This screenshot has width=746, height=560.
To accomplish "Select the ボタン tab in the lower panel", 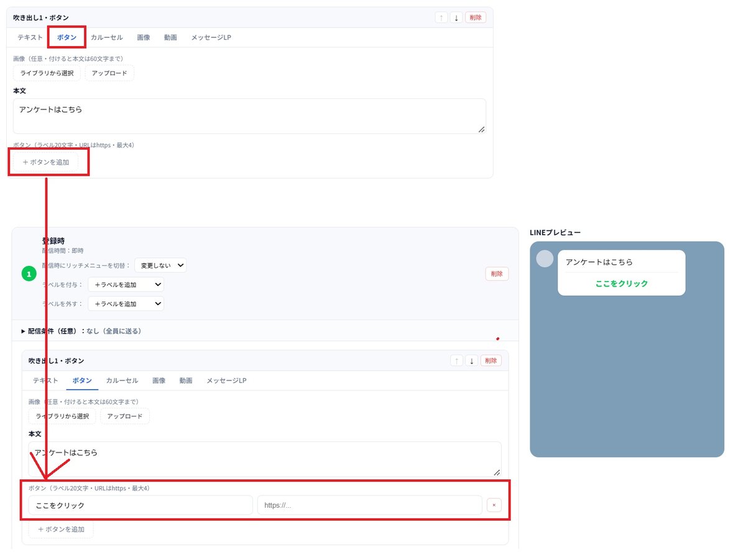I will (x=82, y=380).
